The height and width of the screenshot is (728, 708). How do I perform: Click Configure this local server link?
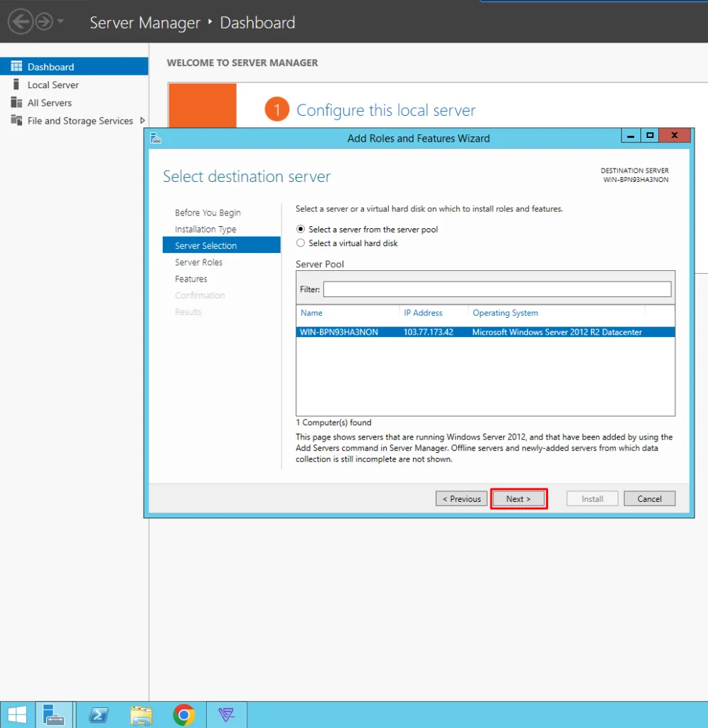click(x=386, y=110)
